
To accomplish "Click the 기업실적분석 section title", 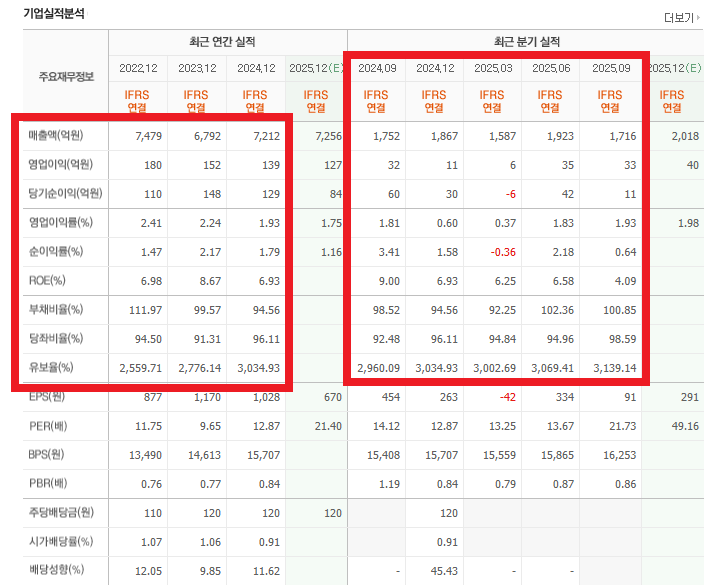I will pyautogui.click(x=54, y=14).
